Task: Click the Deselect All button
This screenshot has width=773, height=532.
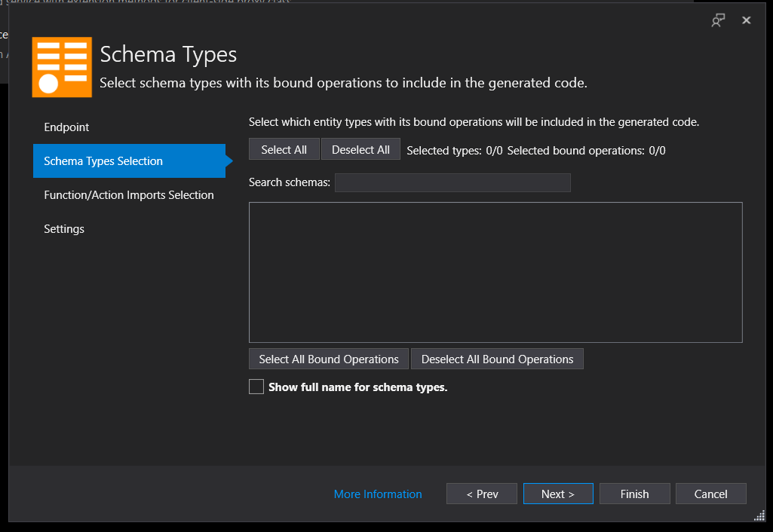Action: (x=361, y=149)
